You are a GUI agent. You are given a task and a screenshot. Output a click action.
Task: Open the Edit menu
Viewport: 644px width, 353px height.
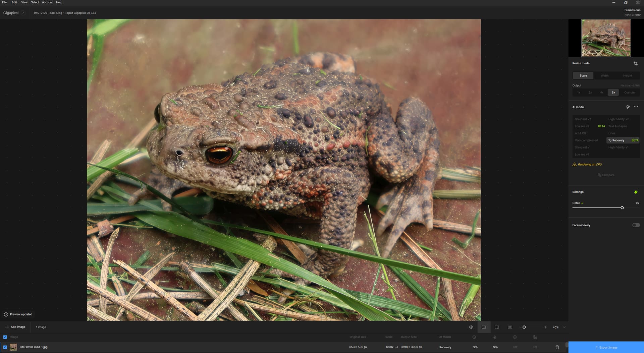tap(14, 2)
